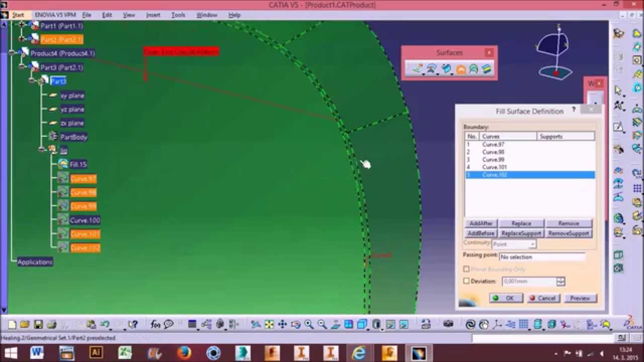Collapse the Part3 (Part2.1) tree node

tap(22, 66)
